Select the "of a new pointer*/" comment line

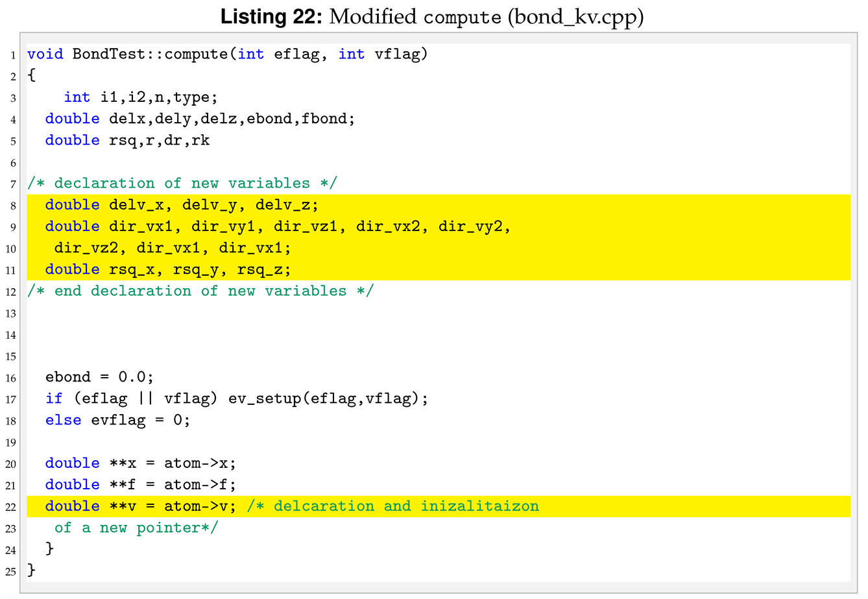pyautogui.click(x=137, y=528)
